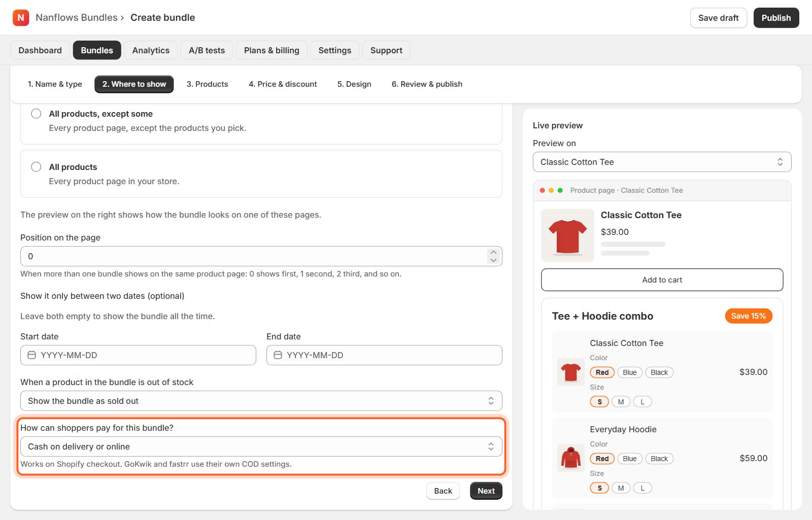Jump to step 3. Products

(207, 84)
